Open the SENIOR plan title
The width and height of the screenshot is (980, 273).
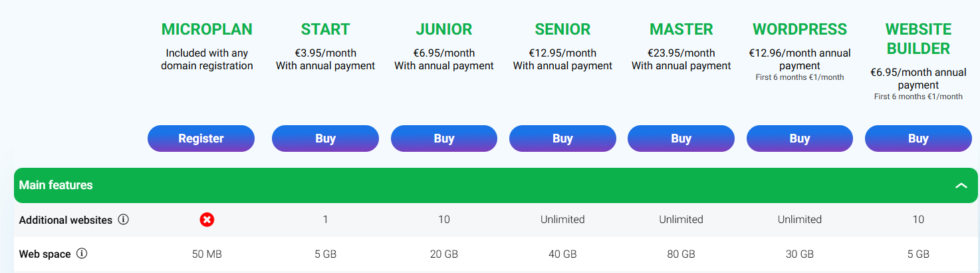click(562, 29)
